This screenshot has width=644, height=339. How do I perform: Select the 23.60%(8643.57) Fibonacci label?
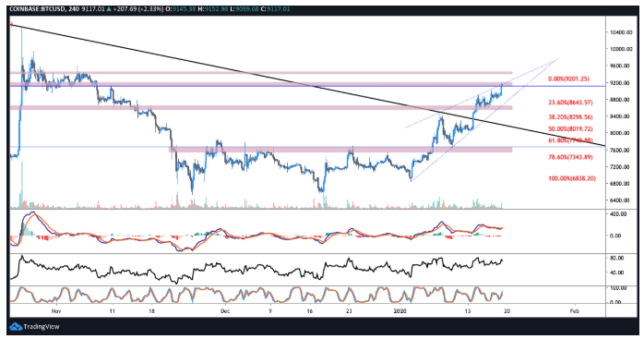[570, 102]
